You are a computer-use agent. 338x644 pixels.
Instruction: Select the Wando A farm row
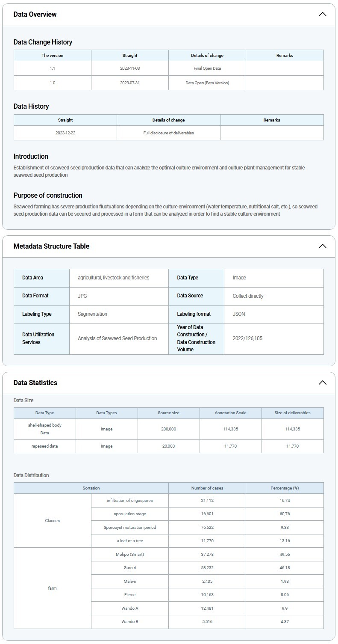coord(129,608)
